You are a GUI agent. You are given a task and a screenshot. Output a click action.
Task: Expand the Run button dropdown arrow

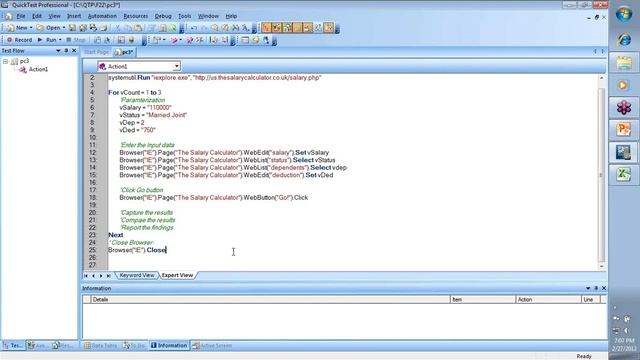pyautogui.click(x=60, y=40)
